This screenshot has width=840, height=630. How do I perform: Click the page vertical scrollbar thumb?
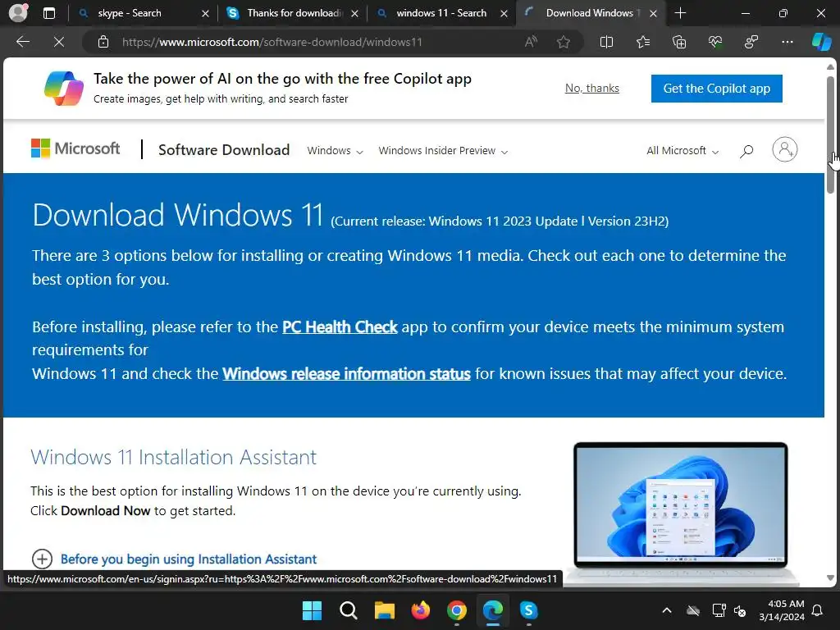(830, 134)
